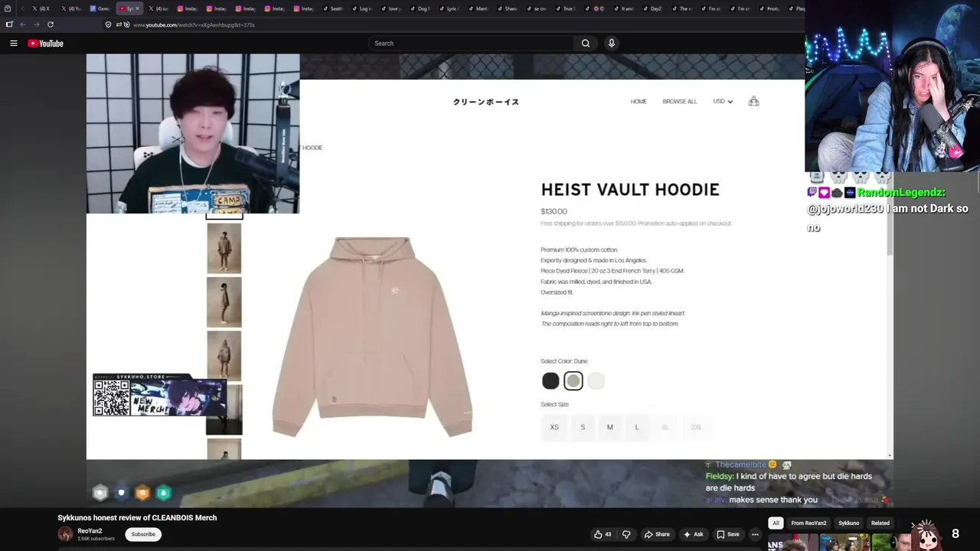Click Thecamelbite username in chat
980x551 pixels.
point(740,465)
